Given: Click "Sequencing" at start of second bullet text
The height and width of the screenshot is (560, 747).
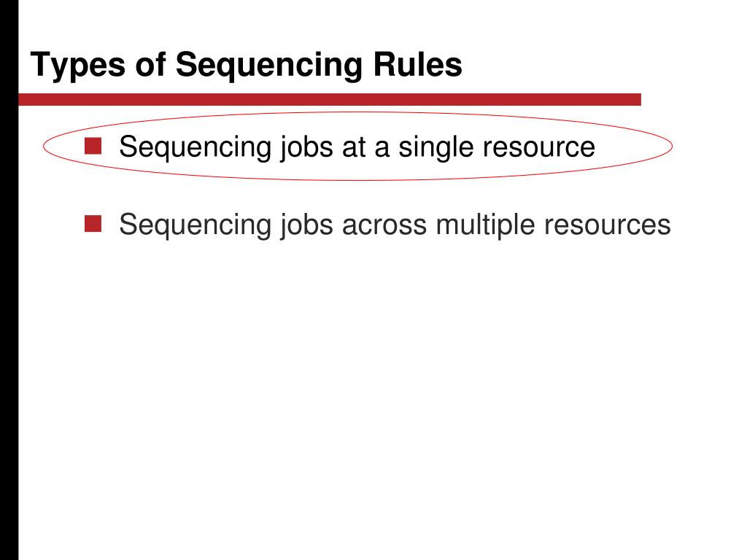Looking at the screenshot, I should pyautogui.click(x=195, y=225).
